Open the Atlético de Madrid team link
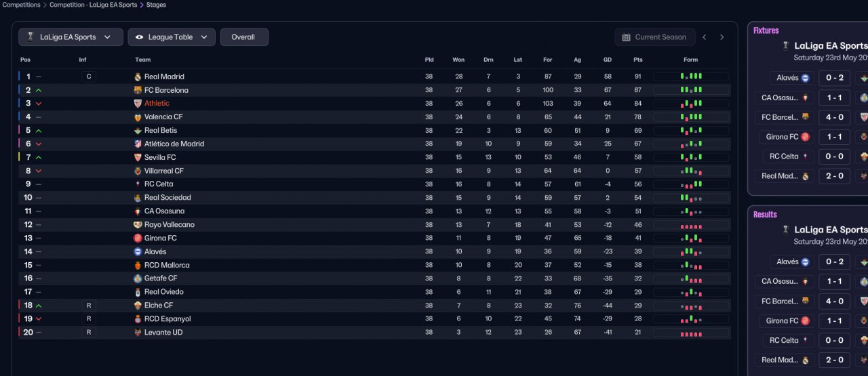Image resolution: width=868 pixels, height=376 pixels. tap(174, 144)
